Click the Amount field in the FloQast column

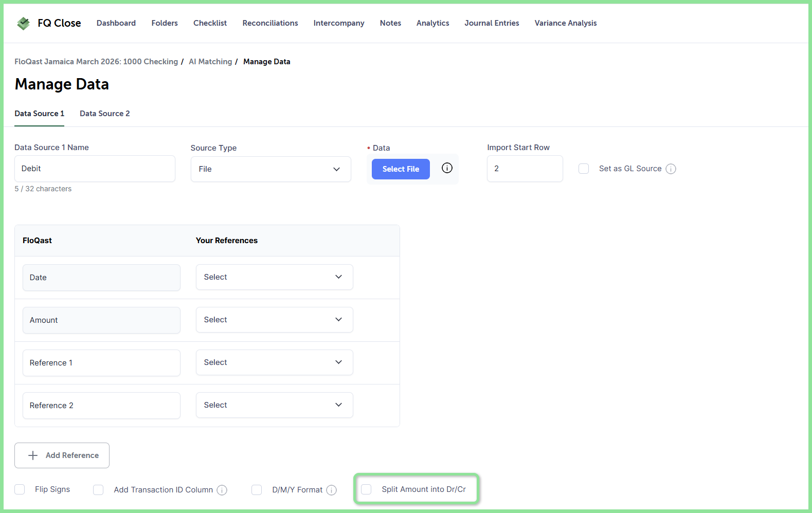[101, 320]
